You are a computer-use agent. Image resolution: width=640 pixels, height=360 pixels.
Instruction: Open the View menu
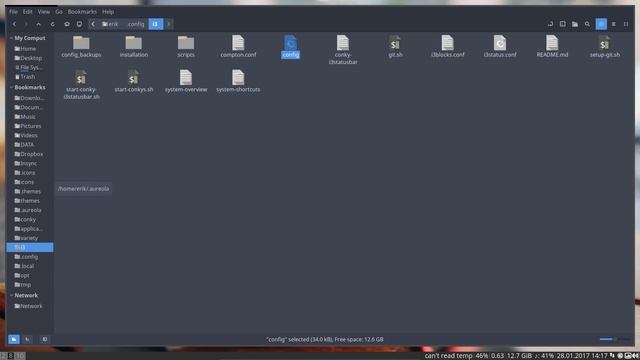tap(44, 12)
